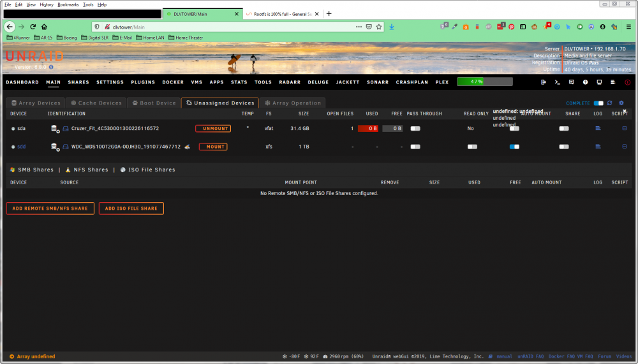The width and height of the screenshot is (638, 364).
Task: Click ADD REMOTE SMB/NFS SHARE button
Action: 50,208
